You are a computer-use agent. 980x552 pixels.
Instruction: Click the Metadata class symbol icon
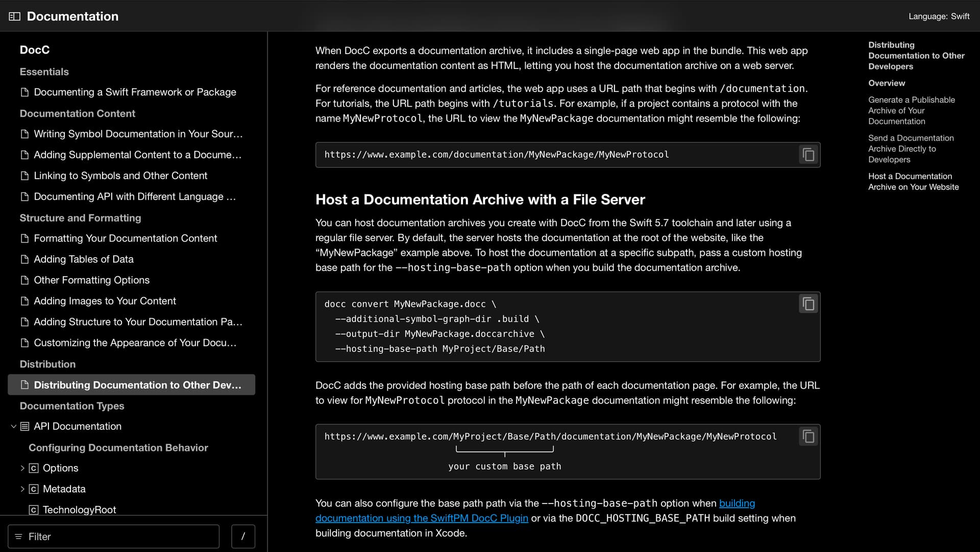(x=34, y=489)
